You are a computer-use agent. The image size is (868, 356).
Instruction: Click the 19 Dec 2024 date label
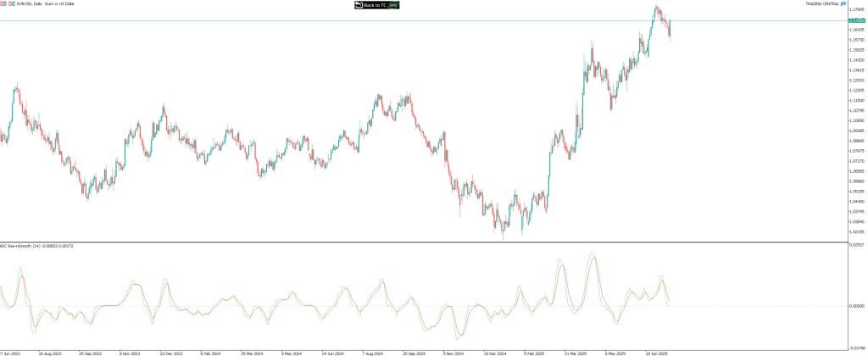pos(495,352)
